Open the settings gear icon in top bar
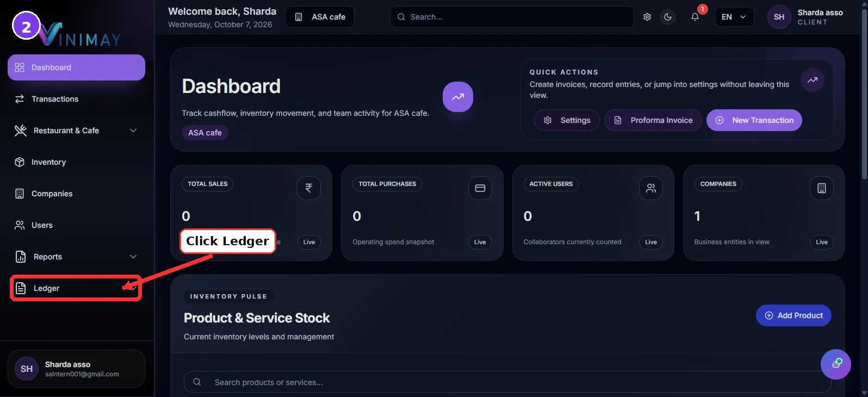 pyautogui.click(x=647, y=17)
